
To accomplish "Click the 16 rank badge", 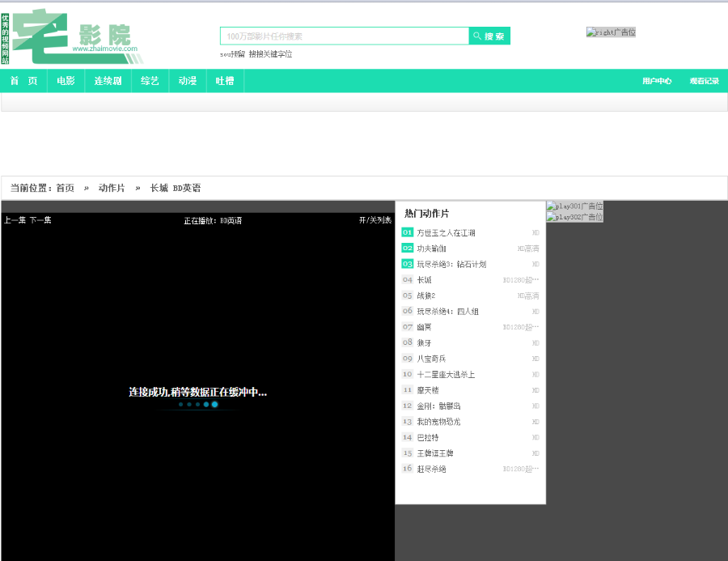I will point(407,469).
